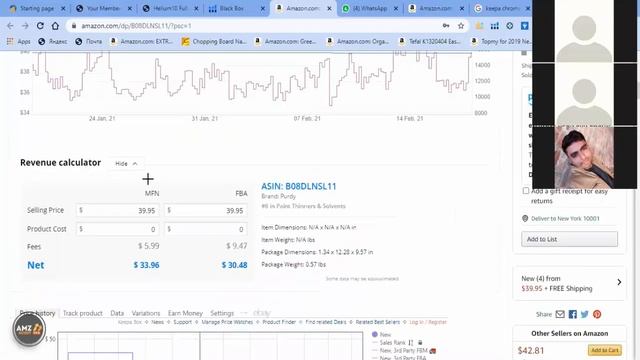Image resolution: width=640 pixels, height=360 pixels.
Task: Open the Почта bookmark
Action: click(x=89, y=41)
